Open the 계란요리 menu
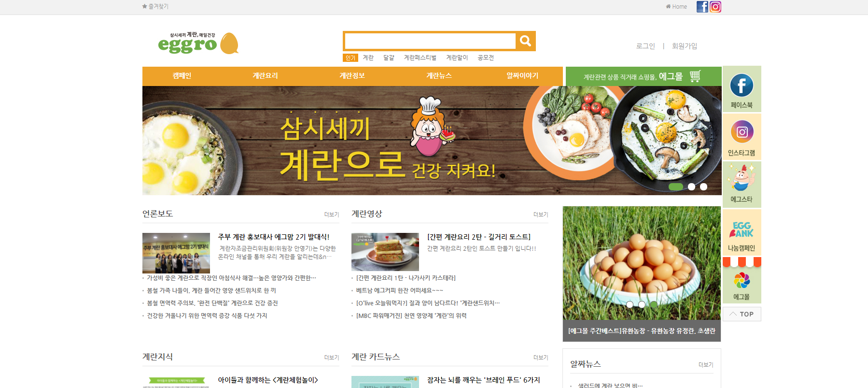The width and height of the screenshot is (868, 388). pos(265,76)
